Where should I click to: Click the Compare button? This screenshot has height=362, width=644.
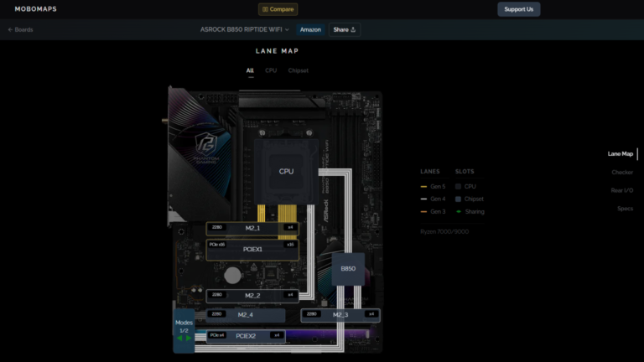pyautogui.click(x=278, y=9)
